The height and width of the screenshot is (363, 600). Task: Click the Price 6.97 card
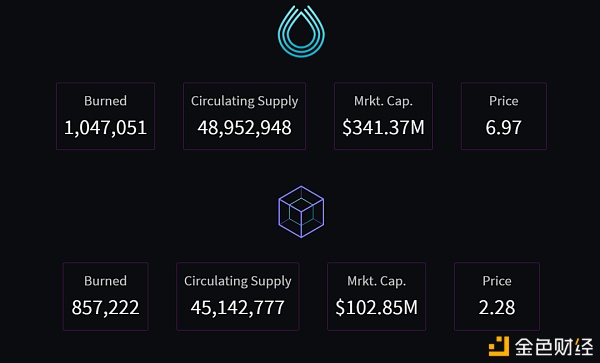coord(504,116)
